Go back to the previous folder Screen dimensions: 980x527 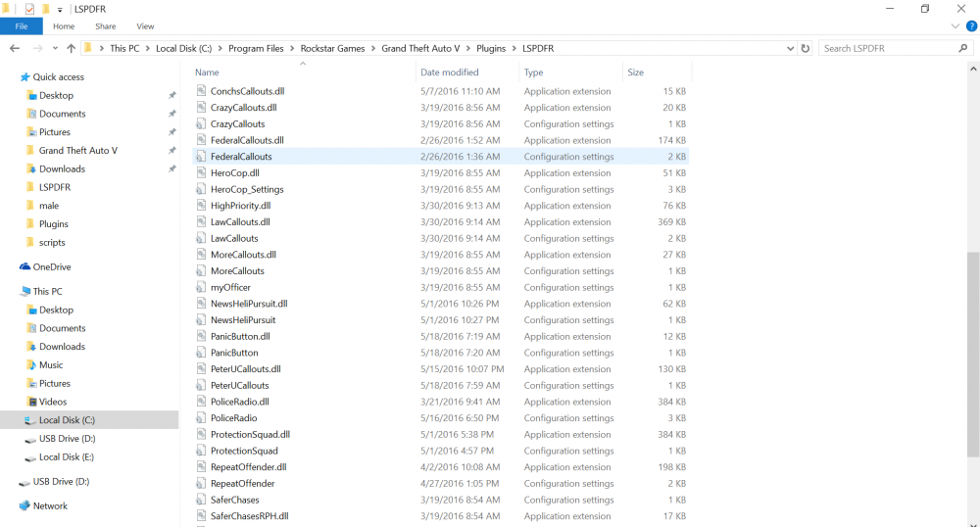coord(15,48)
